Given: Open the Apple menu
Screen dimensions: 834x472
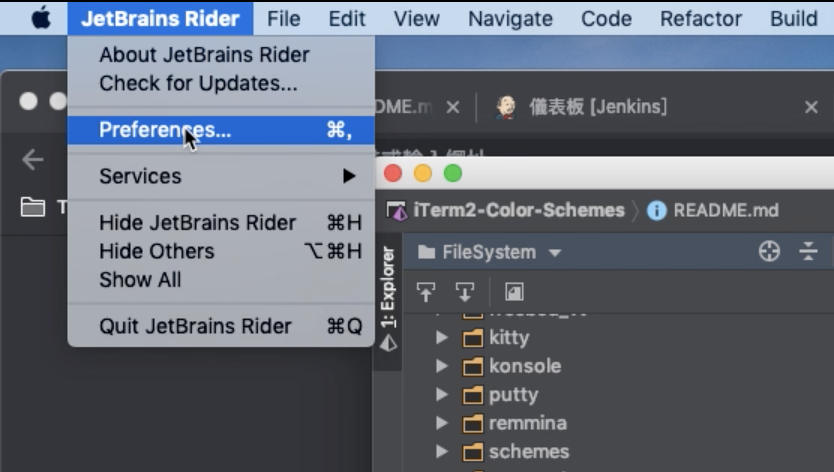Looking at the screenshot, I should click(x=41, y=18).
